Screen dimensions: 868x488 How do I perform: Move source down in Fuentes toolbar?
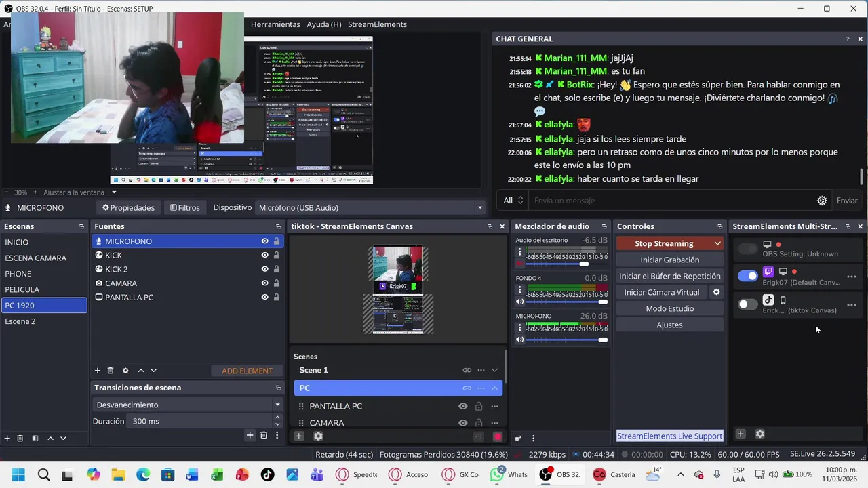coord(153,371)
